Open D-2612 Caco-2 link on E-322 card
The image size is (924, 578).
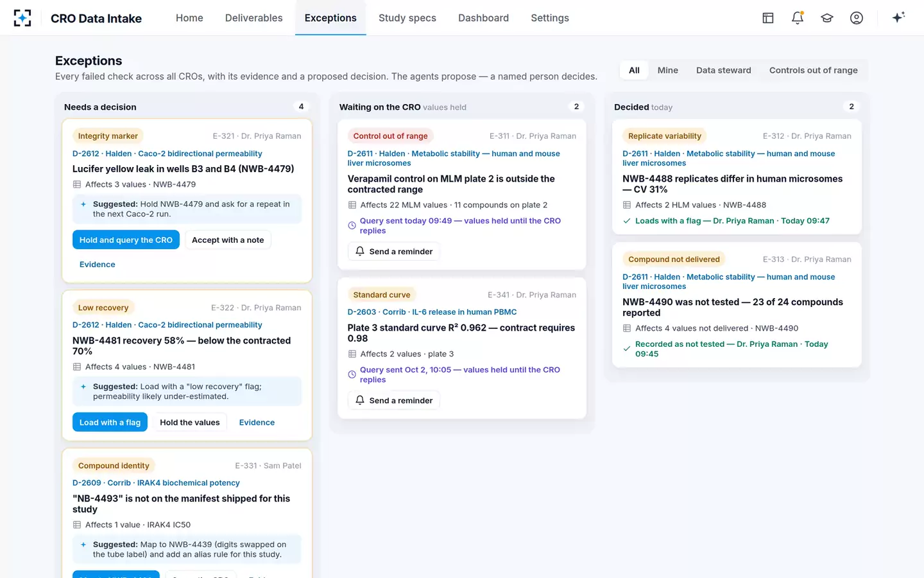click(x=167, y=325)
